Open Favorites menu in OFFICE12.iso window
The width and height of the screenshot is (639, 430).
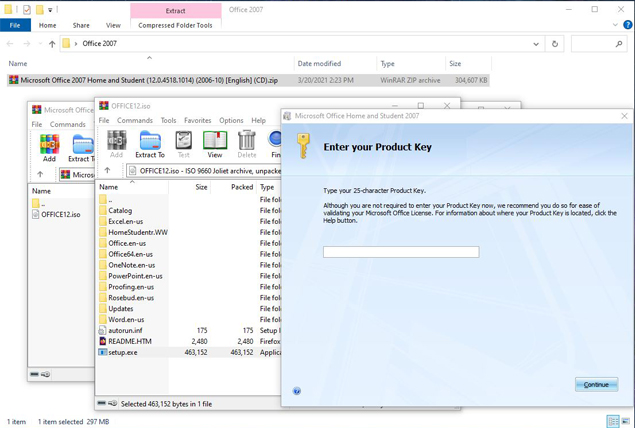coord(198,120)
